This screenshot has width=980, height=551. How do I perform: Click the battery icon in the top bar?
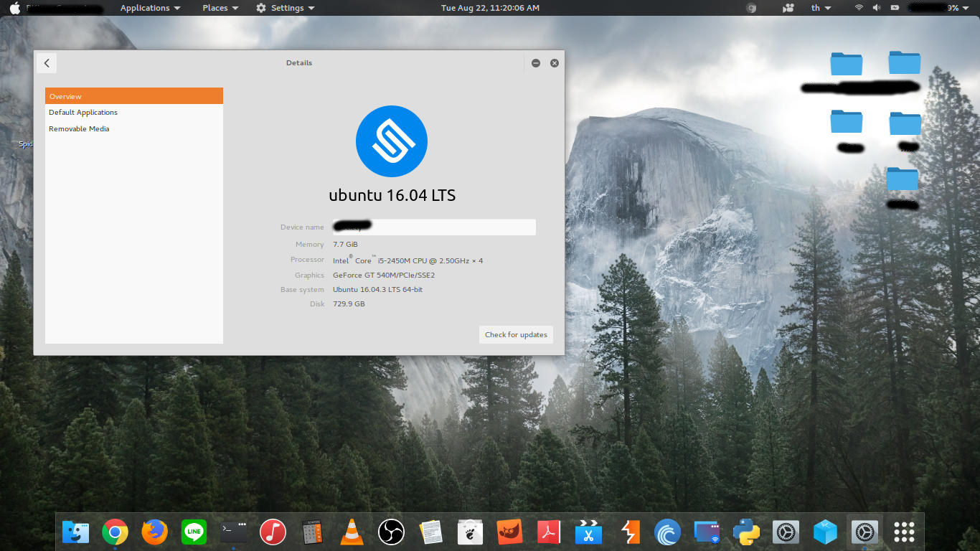click(895, 8)
